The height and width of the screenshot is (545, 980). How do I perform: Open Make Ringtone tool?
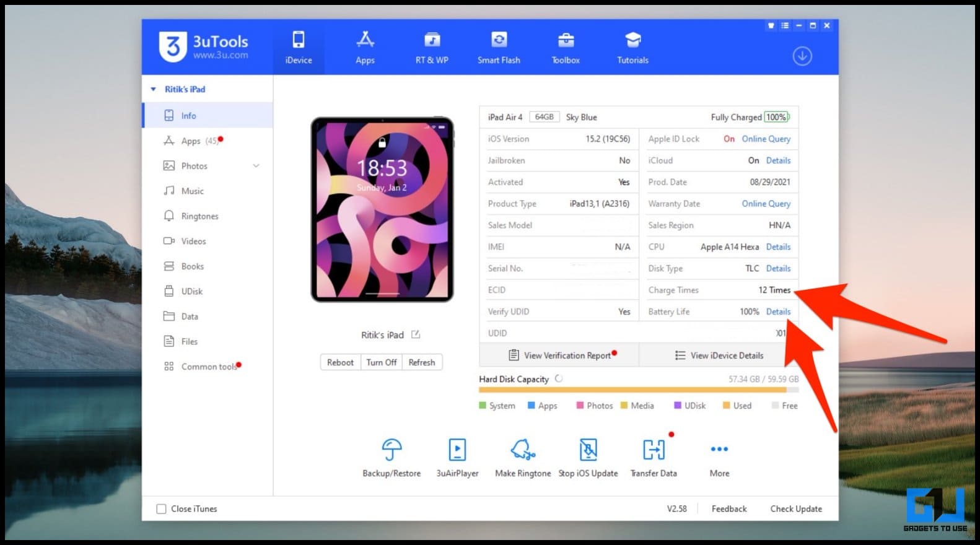[523, 458]
